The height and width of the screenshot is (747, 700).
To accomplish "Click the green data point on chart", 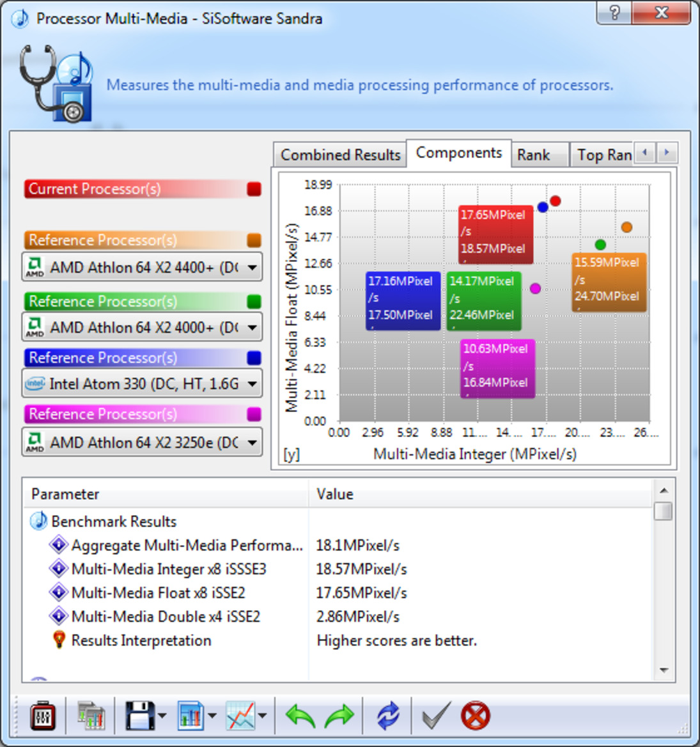I will click(x=600, y=245).
